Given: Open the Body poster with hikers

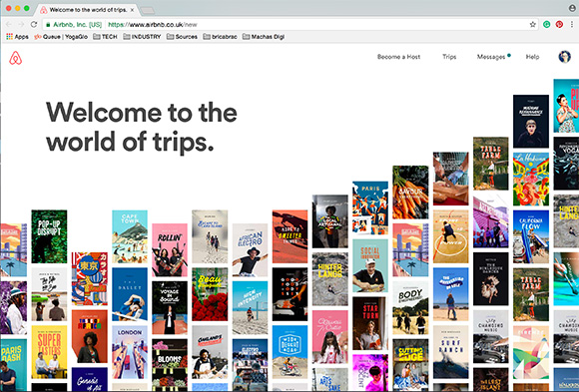Looking at the screenshot, I should [x=410, y=307].
